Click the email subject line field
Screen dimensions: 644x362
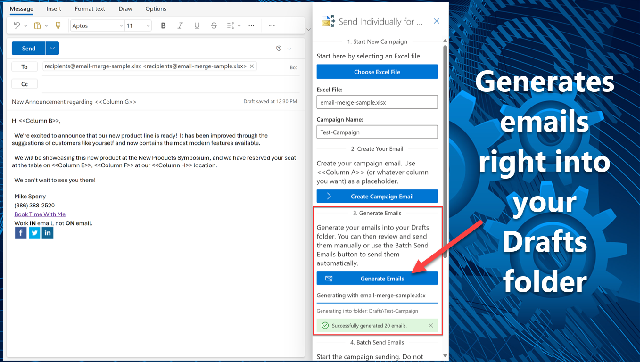pyautogui.click(x=74, y=102)
